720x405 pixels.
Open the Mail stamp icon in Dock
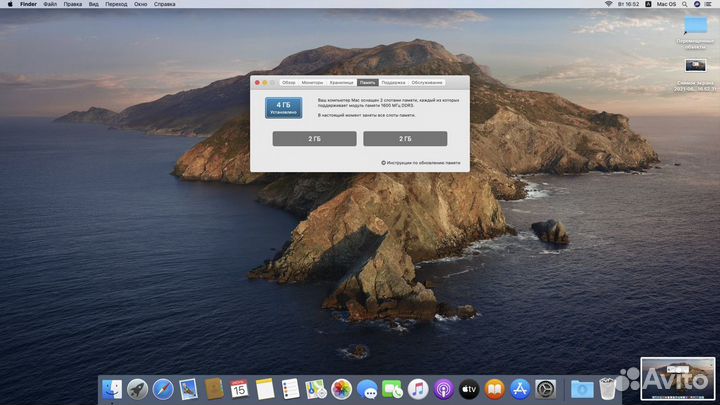[x=188, y=389]
